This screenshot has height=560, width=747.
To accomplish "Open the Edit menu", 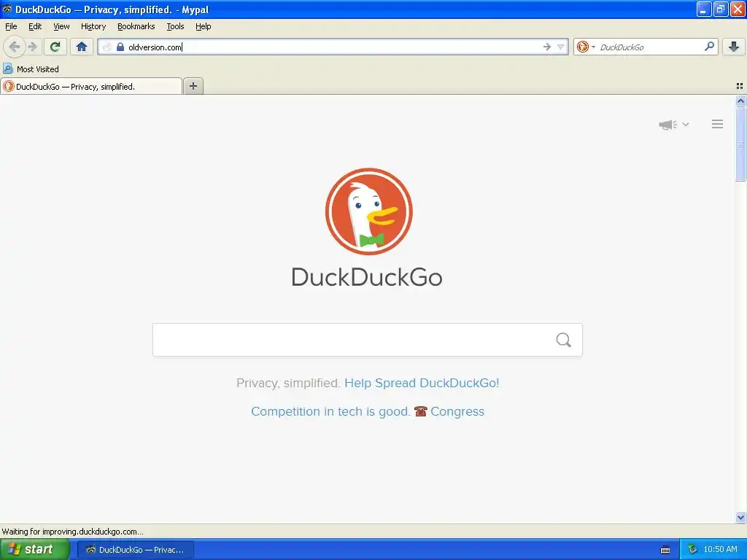I will tap(35, 26).
